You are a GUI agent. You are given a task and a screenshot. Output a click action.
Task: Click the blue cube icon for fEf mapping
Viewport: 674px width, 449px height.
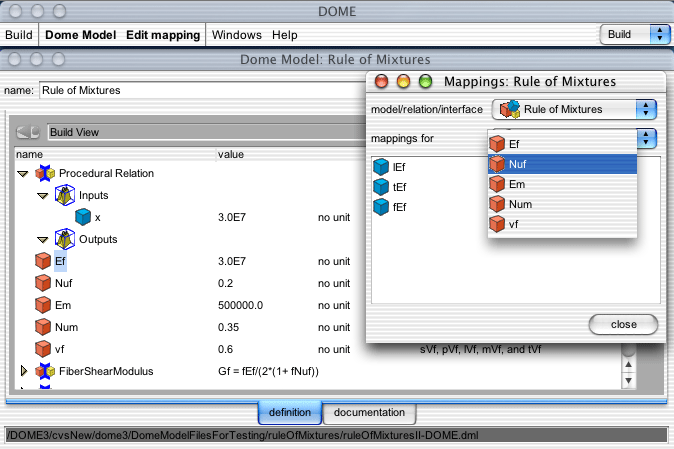click(x=381, y=207)
